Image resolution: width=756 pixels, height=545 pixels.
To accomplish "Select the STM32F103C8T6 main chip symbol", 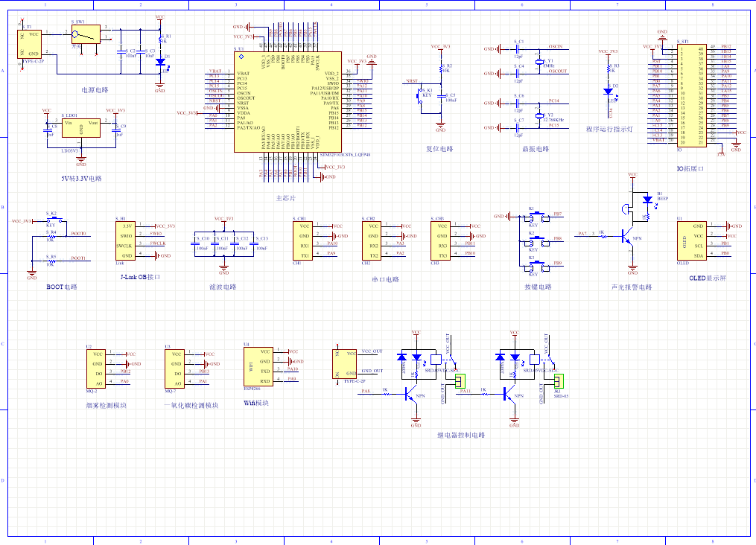I will click(288, 102).
